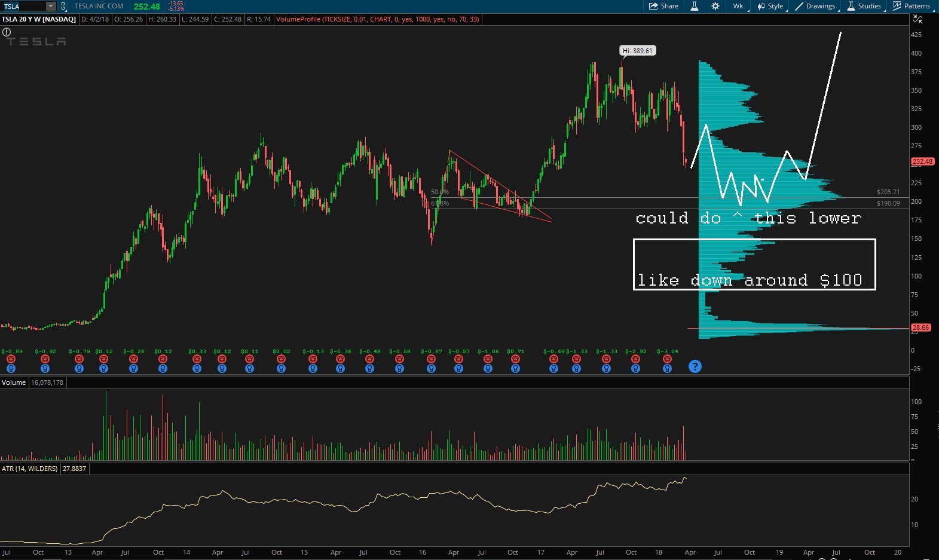The height and width of the screenshot is (560, 939).
Task: Click the $190.09 price level label
Action: coord(888,203)
